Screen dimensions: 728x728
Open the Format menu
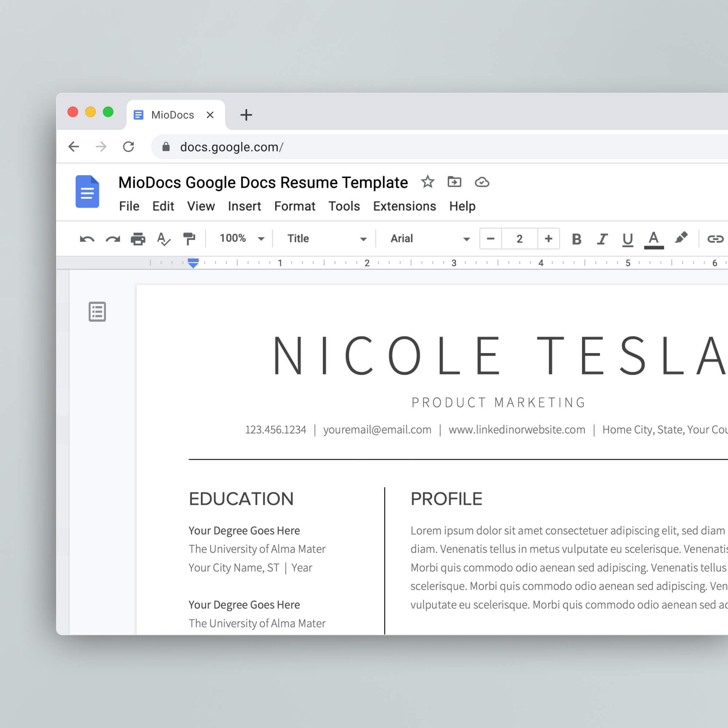pos(295,206)
